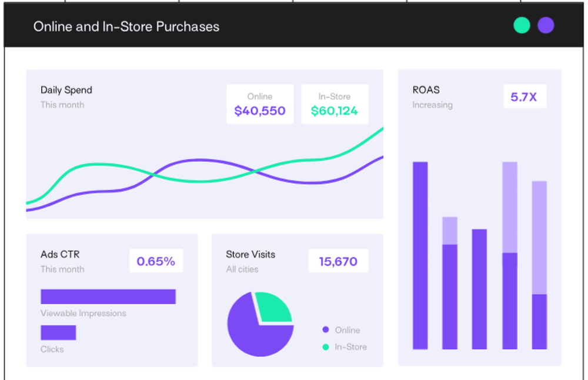Select the first, tallest solid ROAS bar
The image size is (588, 380).
[420, 255]
